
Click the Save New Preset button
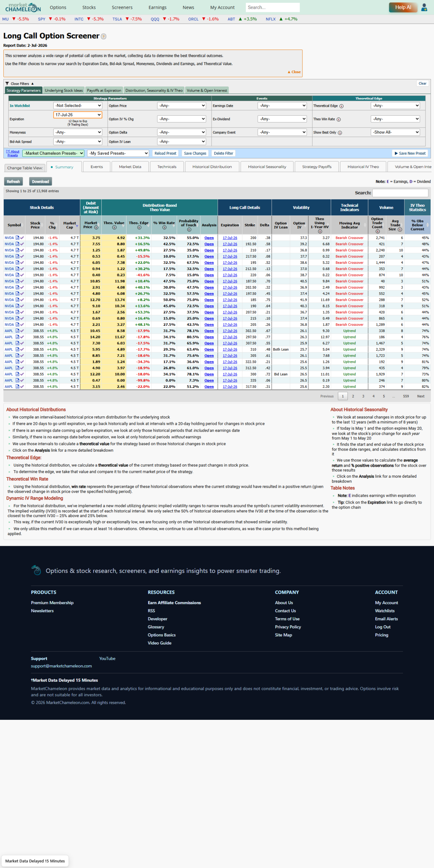point(410,154)
